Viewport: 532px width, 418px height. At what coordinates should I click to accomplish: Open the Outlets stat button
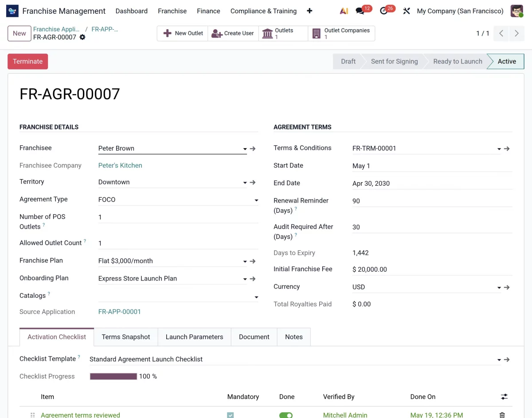[x=283, y=33]
